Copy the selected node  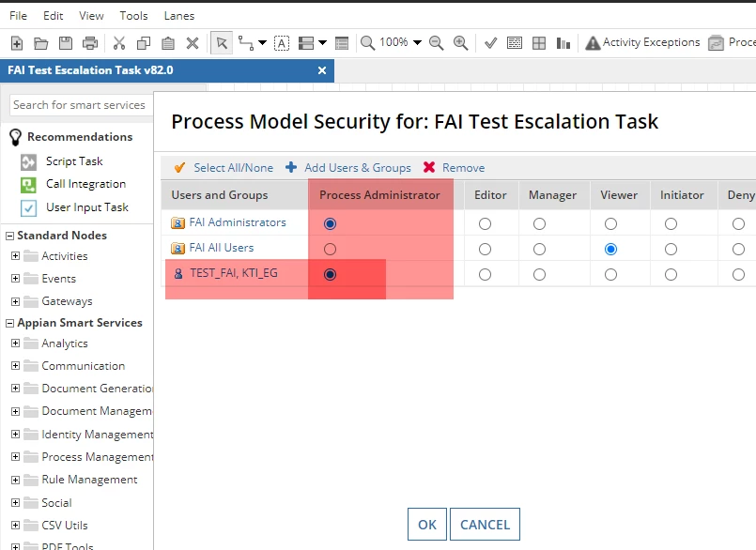pos(144,43)
